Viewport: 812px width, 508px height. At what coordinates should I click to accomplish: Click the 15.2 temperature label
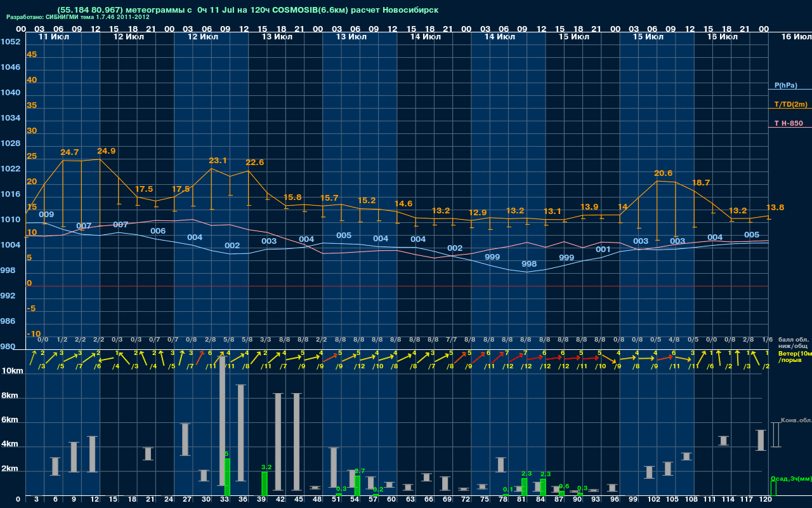(367, 201)
